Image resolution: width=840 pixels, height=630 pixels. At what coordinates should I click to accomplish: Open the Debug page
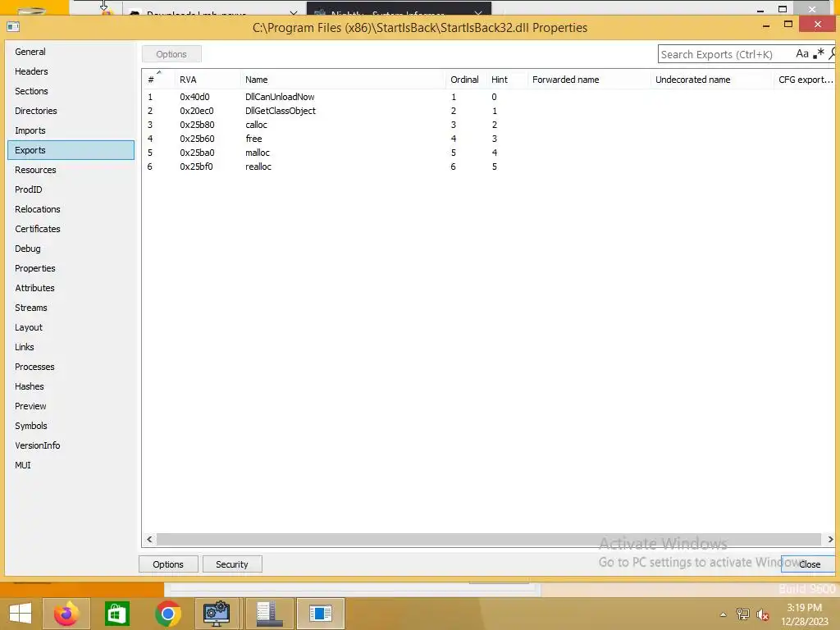(x=71, y=249)
